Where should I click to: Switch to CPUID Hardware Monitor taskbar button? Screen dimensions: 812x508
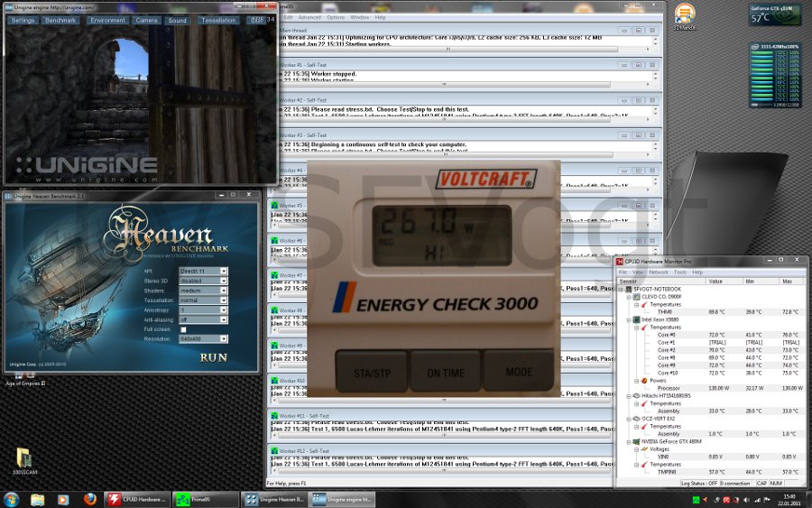click(x=138, y=500)
